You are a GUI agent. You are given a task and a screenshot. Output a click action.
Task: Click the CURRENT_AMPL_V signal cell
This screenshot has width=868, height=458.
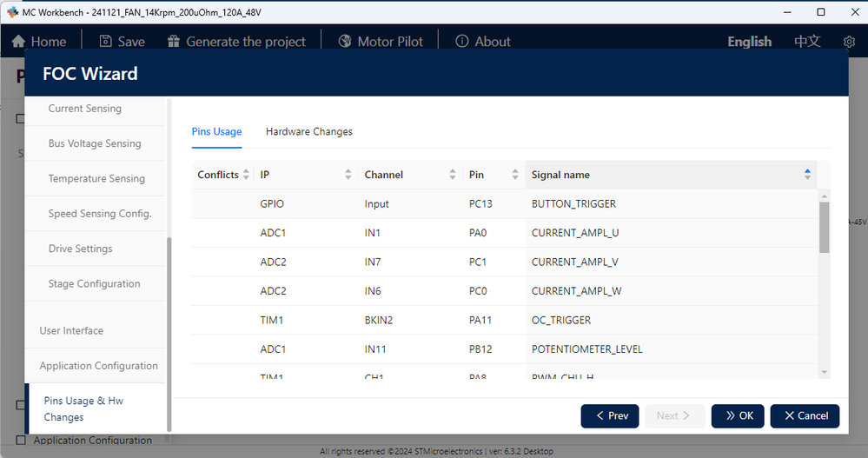(672, 262)
